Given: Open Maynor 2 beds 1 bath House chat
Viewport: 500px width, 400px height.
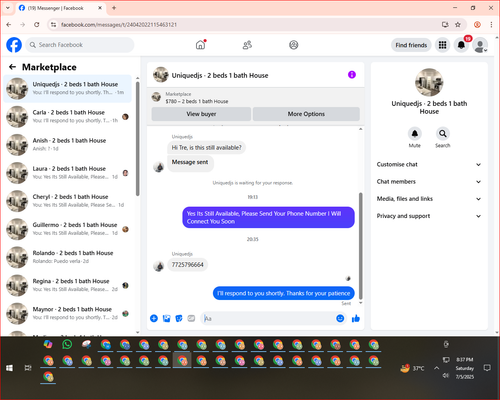Looking at the screenshot, I should (x=68, y=313).
